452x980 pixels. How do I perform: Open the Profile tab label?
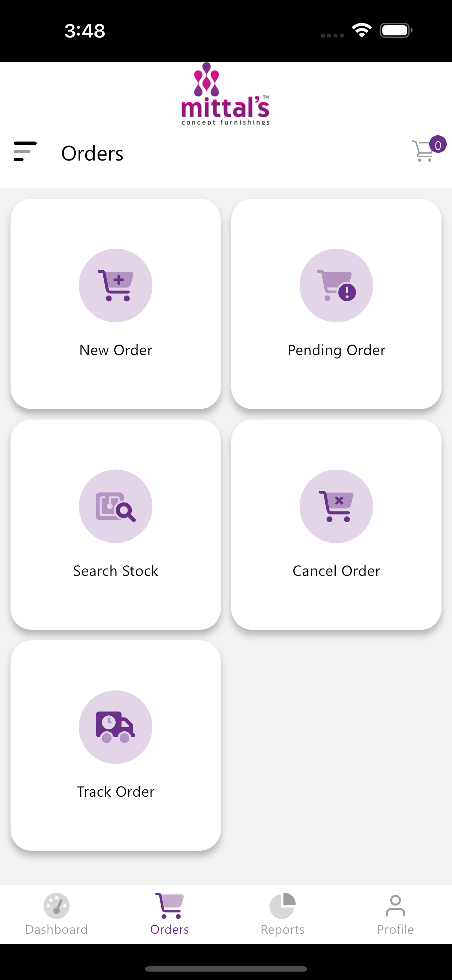coord(395,930)
